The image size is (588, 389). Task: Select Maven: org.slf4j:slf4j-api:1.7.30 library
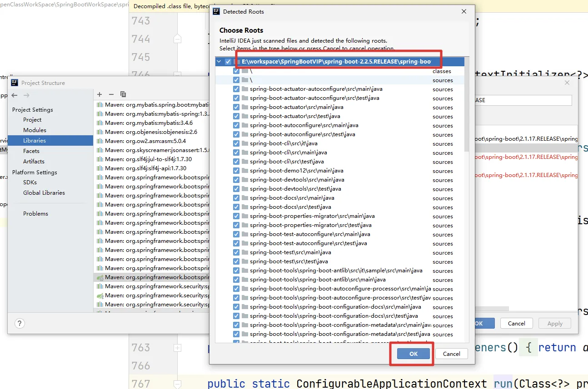[152, 168]
